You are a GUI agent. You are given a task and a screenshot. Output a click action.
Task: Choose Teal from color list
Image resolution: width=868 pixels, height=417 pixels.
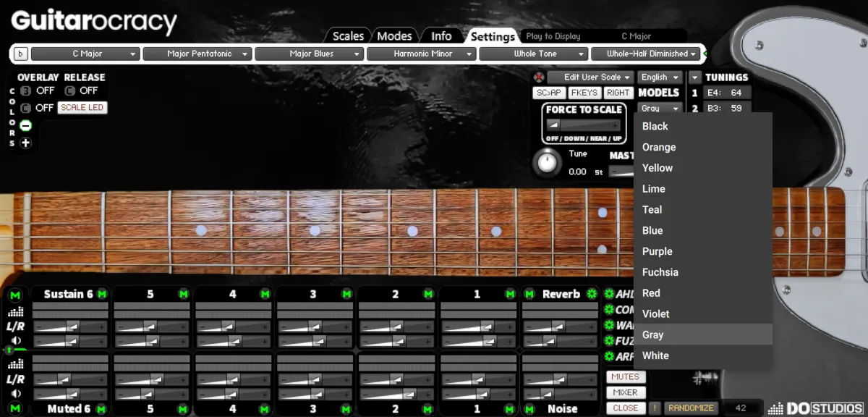pyautogui.click(x=703, y=209)
